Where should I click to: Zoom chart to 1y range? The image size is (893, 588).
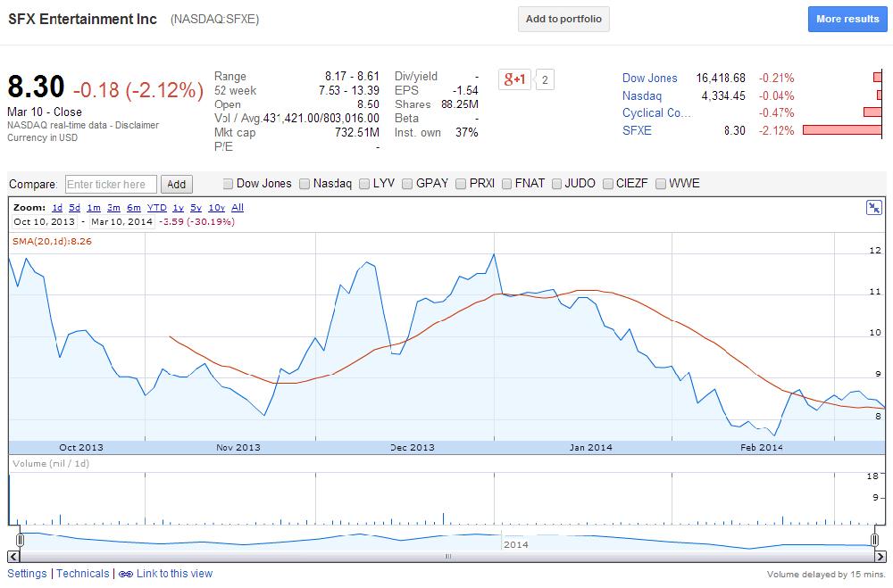pos(179,208)
